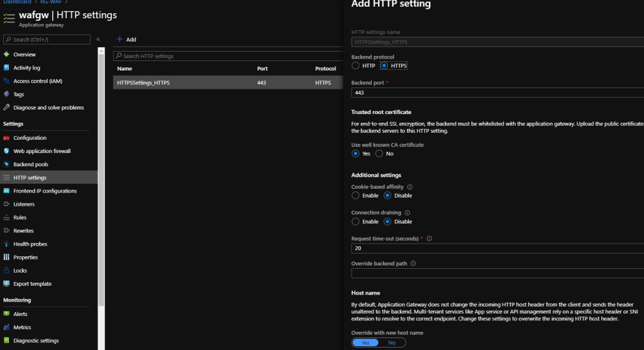Open Health probes using its icon
644x350 pixels.
tap(7, 244)
